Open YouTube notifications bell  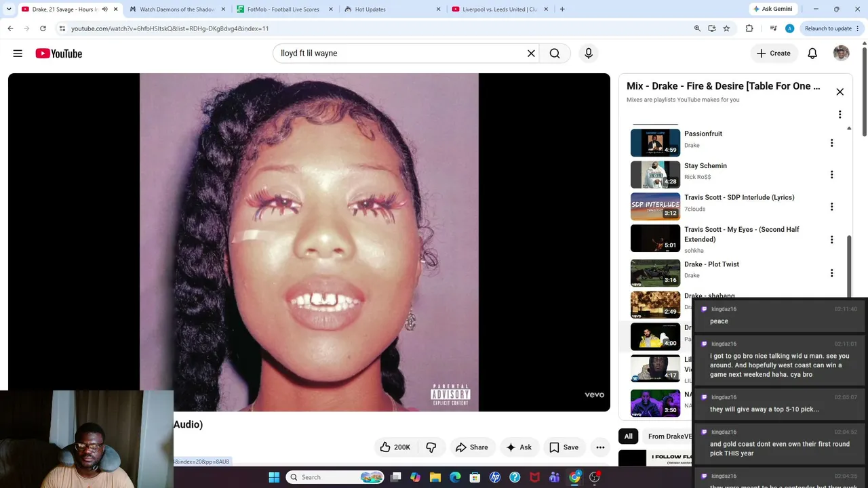(812, 54)
